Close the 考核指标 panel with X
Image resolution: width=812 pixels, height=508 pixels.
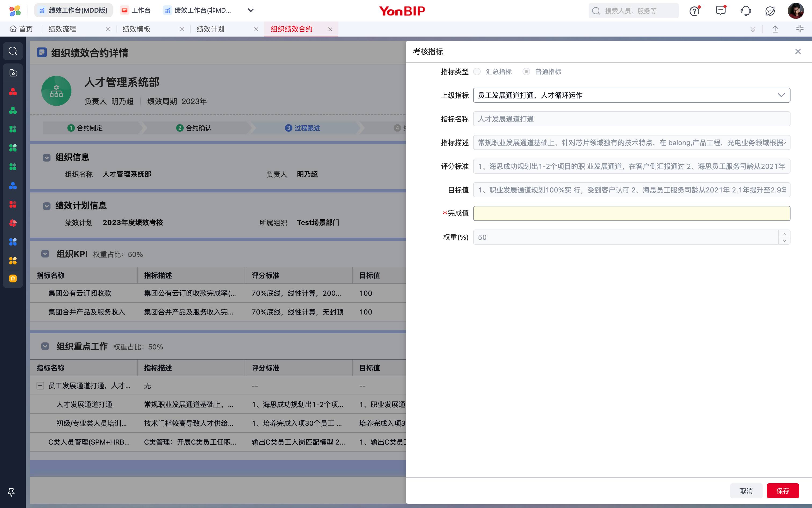point(798,51)
